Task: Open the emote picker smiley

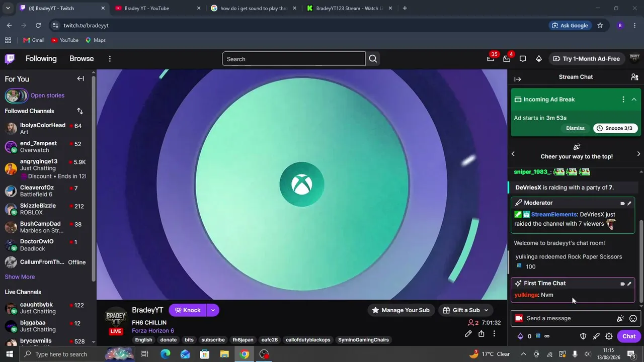Action: [x=633, y=318]
